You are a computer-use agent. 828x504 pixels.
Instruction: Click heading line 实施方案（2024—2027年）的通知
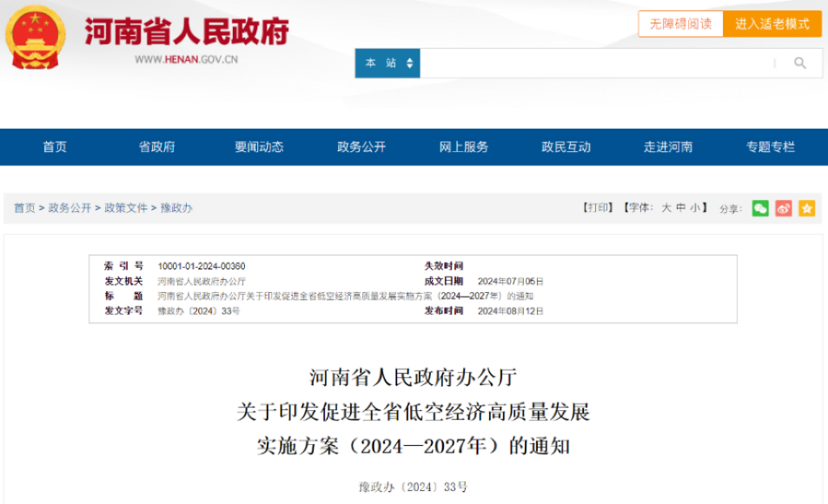[413, 447]
